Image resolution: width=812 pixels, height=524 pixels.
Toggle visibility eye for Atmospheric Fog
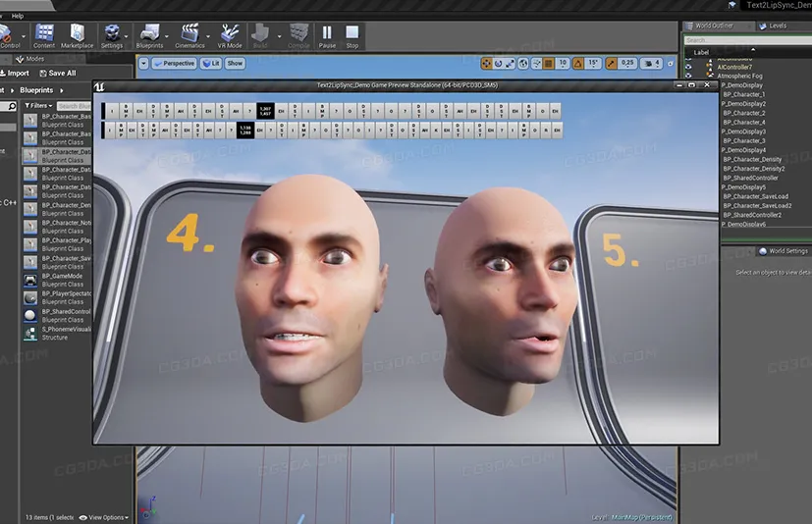[x=688, y=76]
